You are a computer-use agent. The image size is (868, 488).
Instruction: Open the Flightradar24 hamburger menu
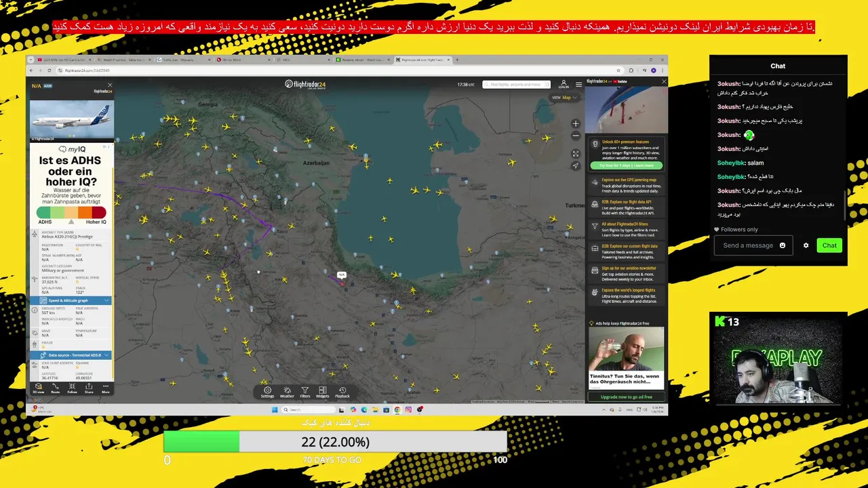click(x=578, y=84)
